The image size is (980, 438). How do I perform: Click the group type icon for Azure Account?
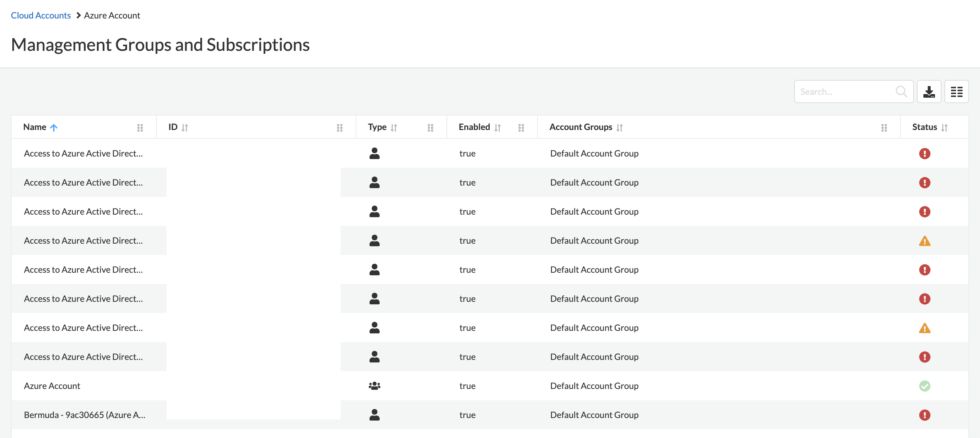(374, 386)
